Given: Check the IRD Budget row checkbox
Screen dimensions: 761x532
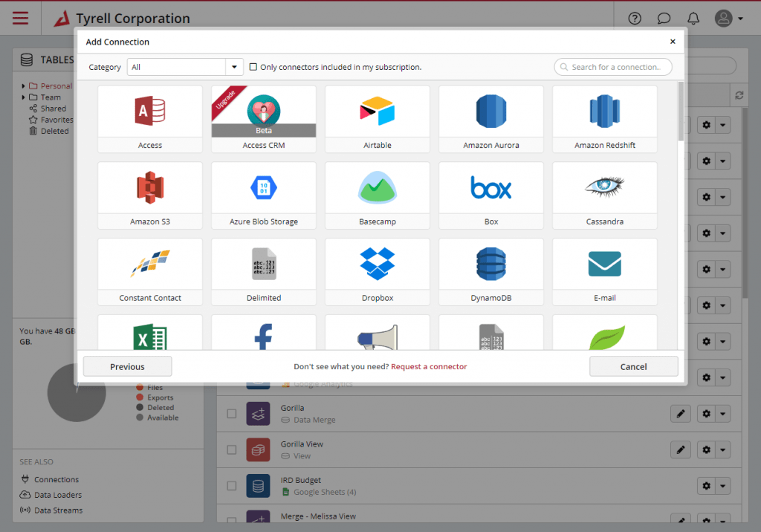Looking at the screenshot, I should [x=232, y=486].
